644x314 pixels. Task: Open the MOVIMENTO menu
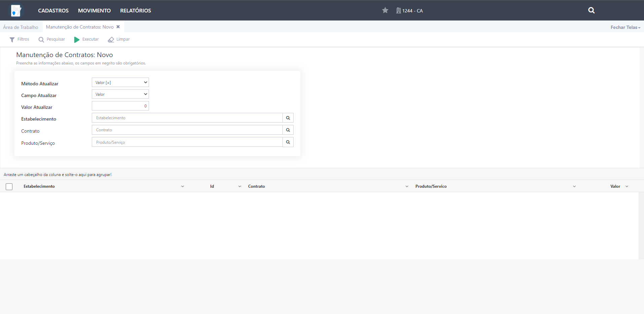94,11
